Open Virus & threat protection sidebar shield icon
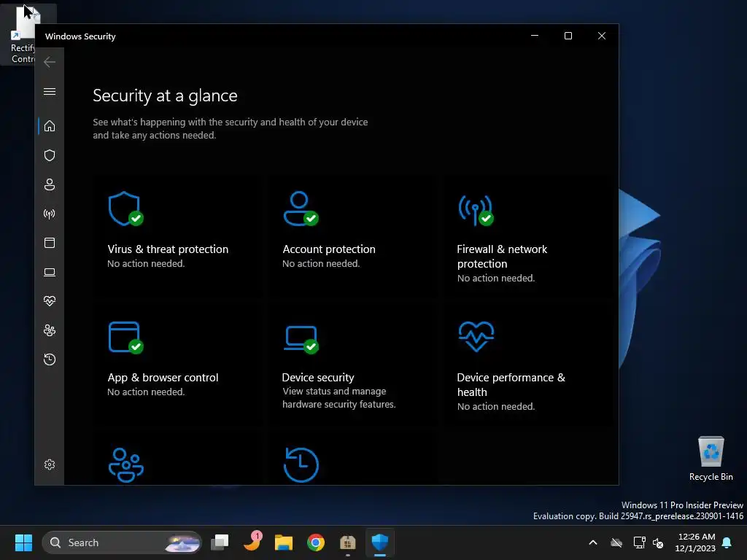The width and height of the screenshot is (747, 560). point(50,155)
